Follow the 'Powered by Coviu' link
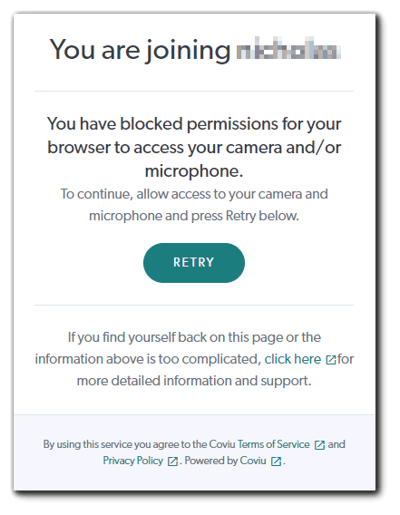 click(225, 461)
